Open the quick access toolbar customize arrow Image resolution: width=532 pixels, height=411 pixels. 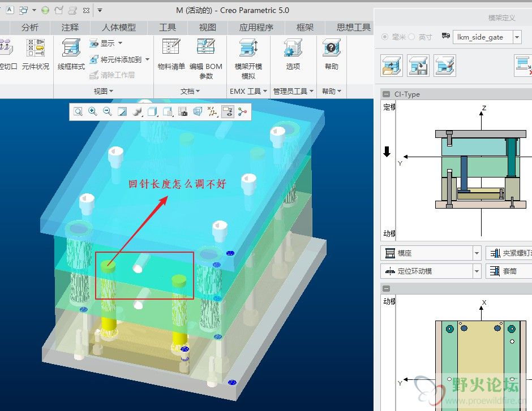pyautogui.click(x=100, y=10)
